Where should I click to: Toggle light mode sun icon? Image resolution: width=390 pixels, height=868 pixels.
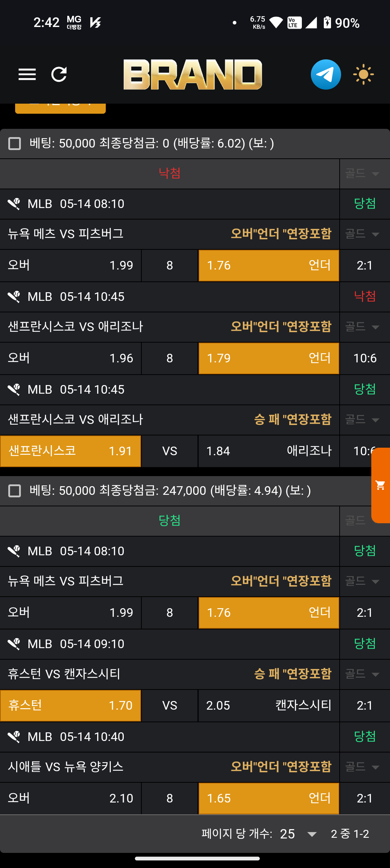[x=363, y=74]
